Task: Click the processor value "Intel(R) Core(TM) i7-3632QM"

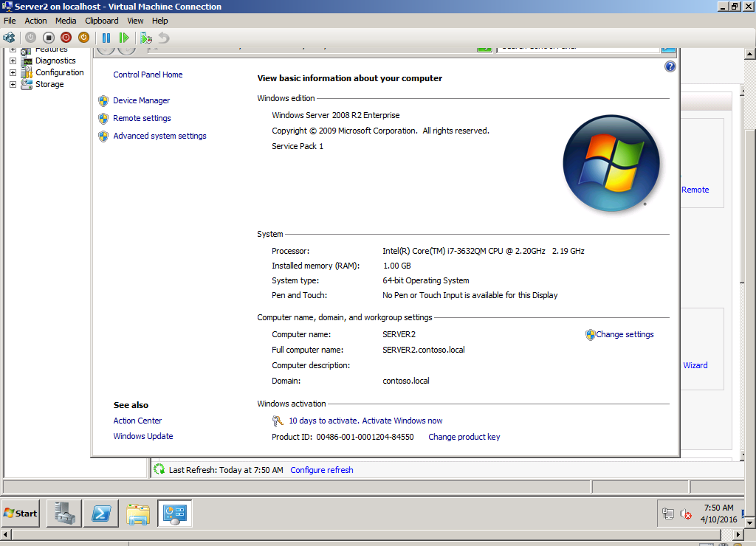Action: tap(434, 251)
